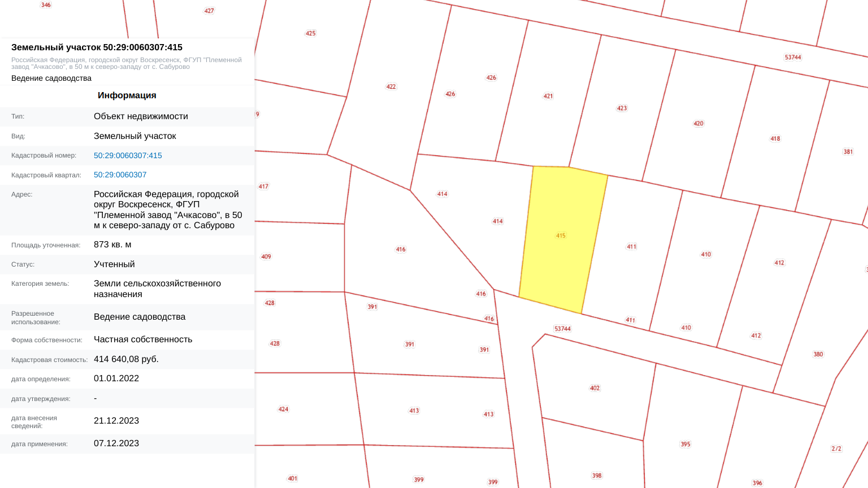
Task: Click on parcel 422
Action: 391,86
